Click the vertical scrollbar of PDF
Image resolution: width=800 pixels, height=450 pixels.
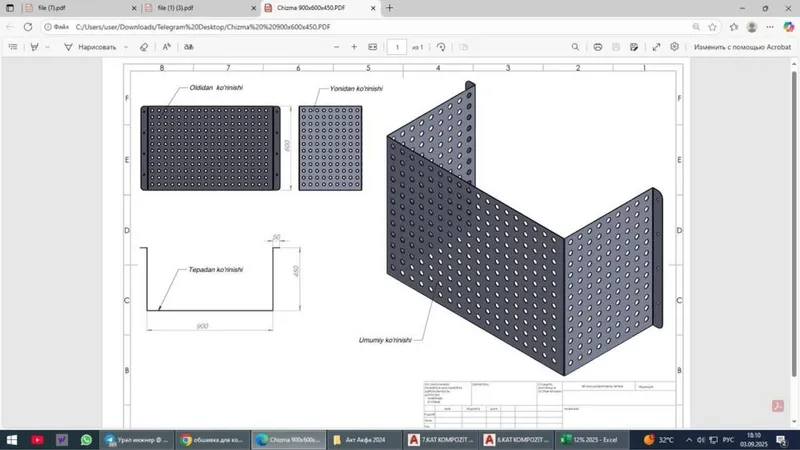[x=794, y=224]
